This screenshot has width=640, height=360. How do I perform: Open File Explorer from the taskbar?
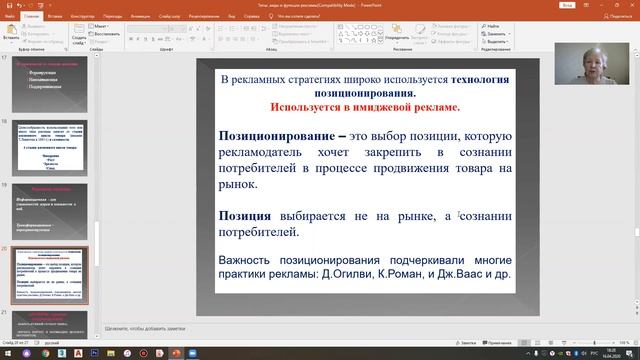(x=111, y=353)
